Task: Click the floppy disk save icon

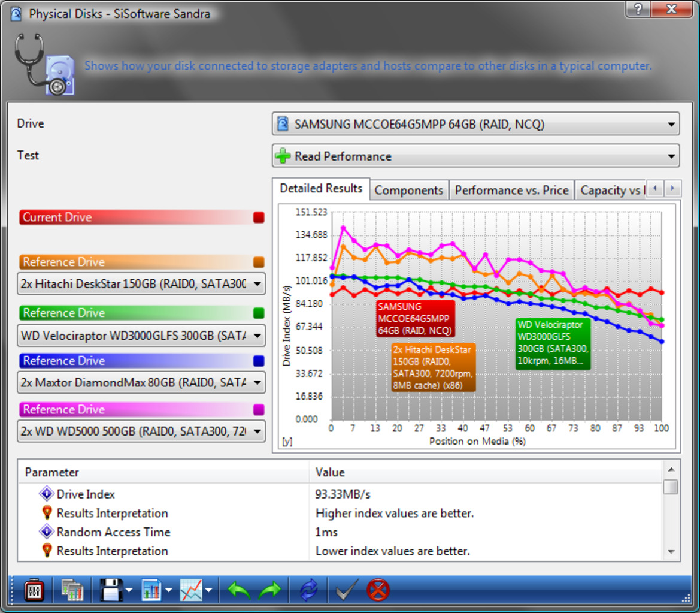Action: click(111, 591)
